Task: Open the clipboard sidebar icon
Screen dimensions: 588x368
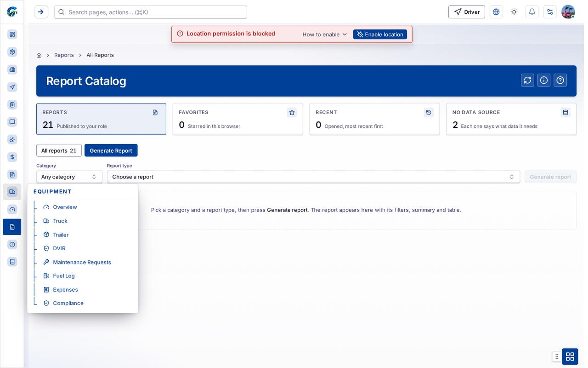Action: [12, 104]
